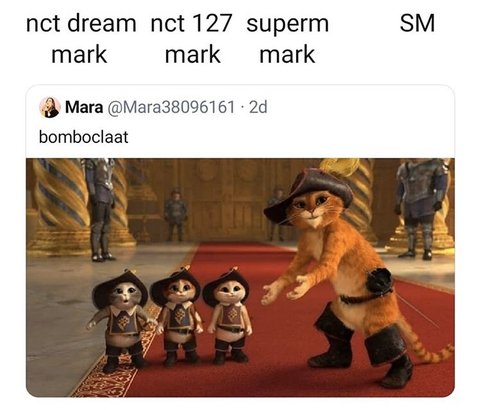Click the feathered hat on the big cat
This screenshot has width=480, height=410.
(x=310, y=192)
